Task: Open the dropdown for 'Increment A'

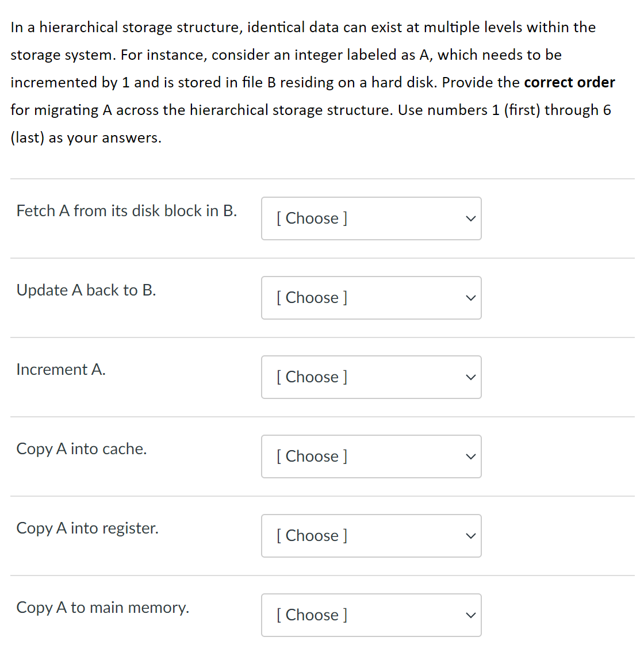Action: tap(371, 377)
